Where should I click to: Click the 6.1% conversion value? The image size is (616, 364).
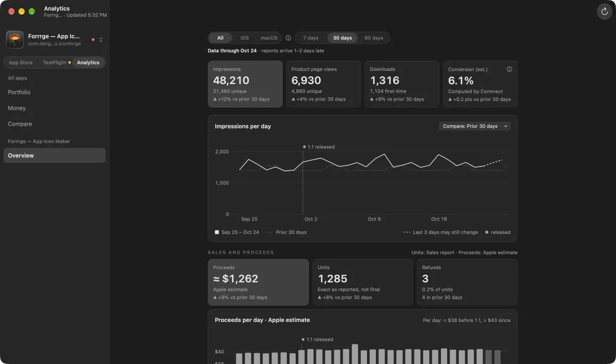click(x=461, y=80)
